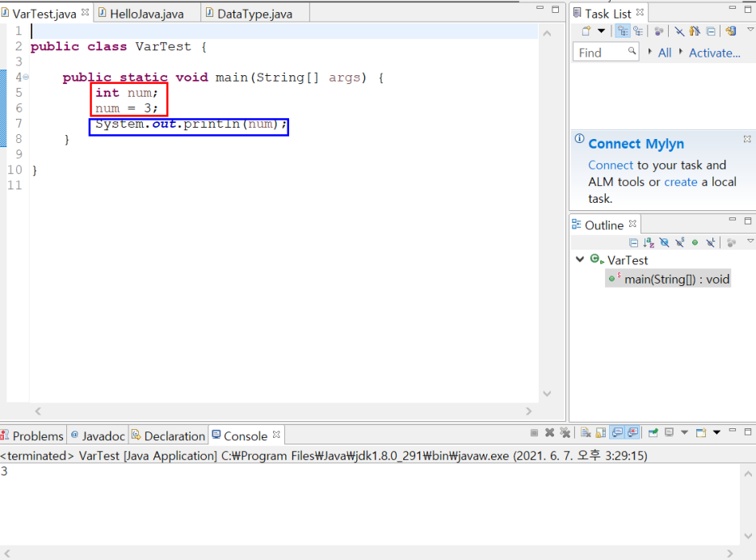Switch to HelloJava.java editor tab
Image resolution: width=756 pixels, height=560 pixels.
146,14
